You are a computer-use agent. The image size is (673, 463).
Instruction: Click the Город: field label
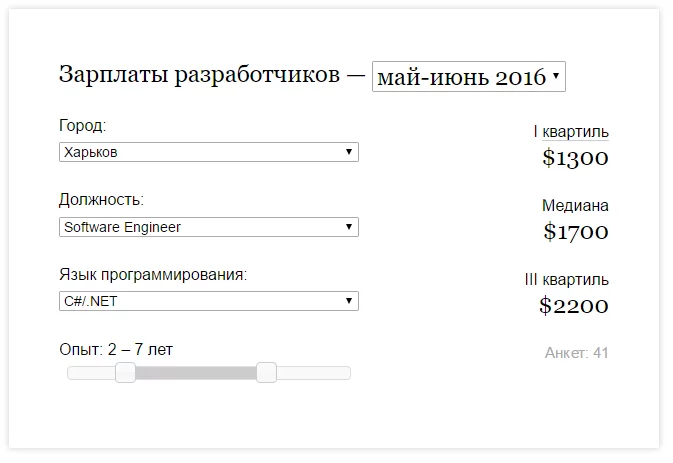tap(83, 127)
